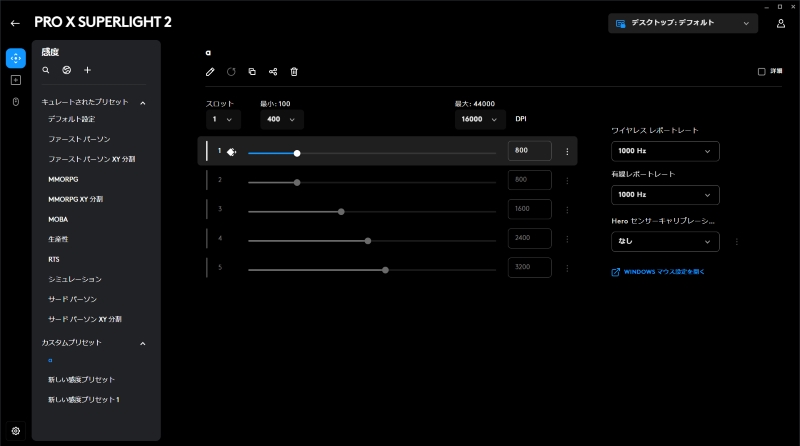Click the 2400 DPI value field
Viewport: 800px width, 446px height.
[530, 238]
